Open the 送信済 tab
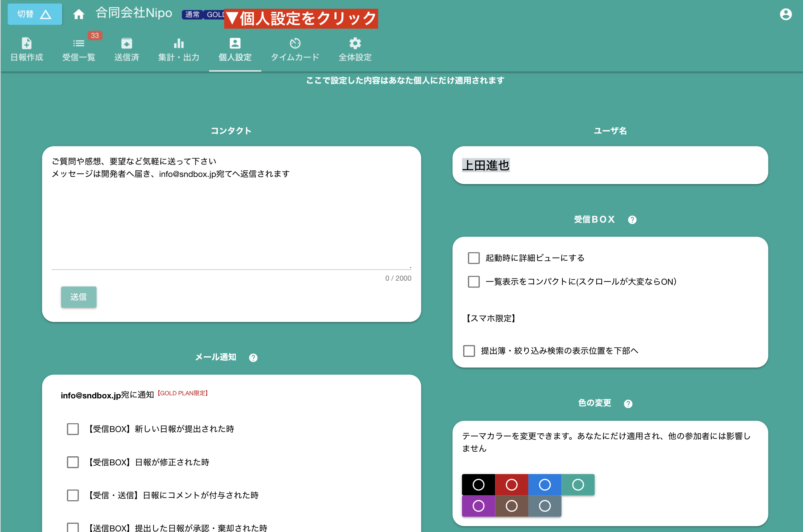Image resolution: width=803 pixels, height=532 pixels. click(x=127, y=50)
